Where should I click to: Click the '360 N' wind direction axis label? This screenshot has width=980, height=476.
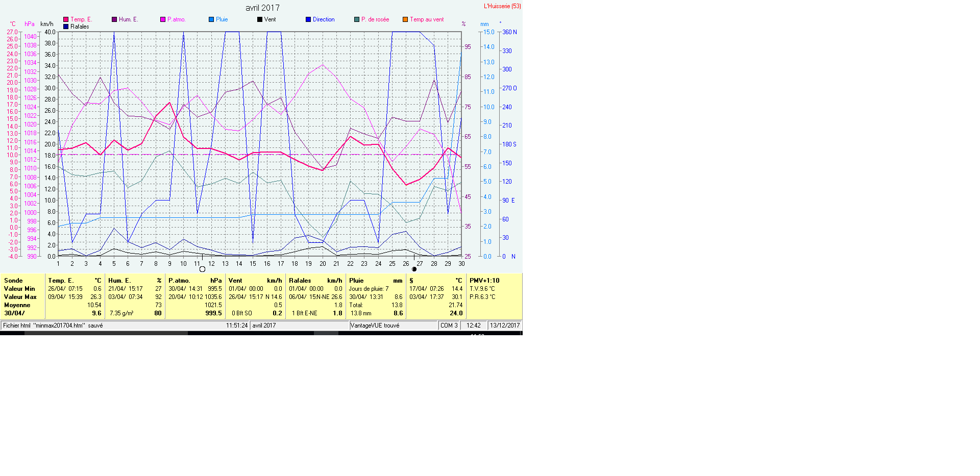[509, 32]
